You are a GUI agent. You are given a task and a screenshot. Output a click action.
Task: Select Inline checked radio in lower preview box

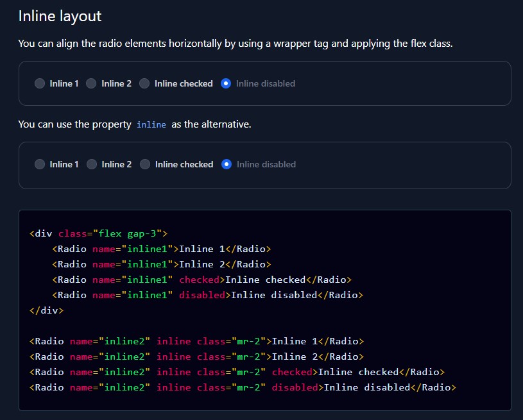145,164
